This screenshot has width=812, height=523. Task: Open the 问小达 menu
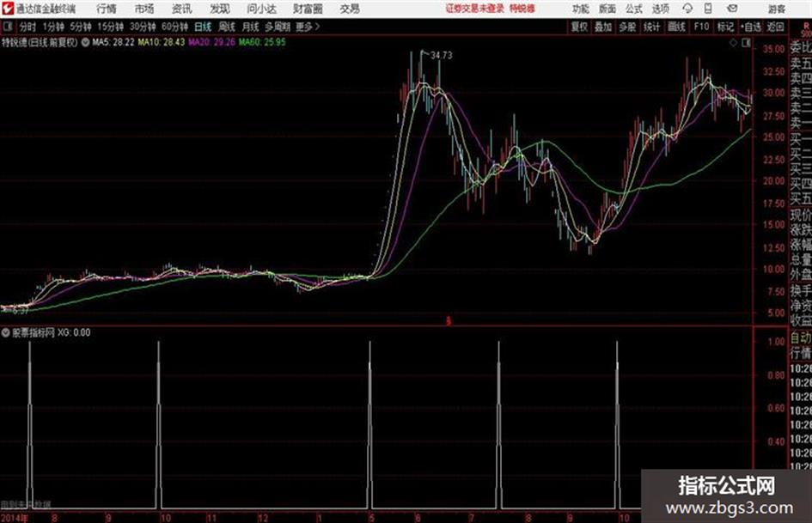(261, 9)
